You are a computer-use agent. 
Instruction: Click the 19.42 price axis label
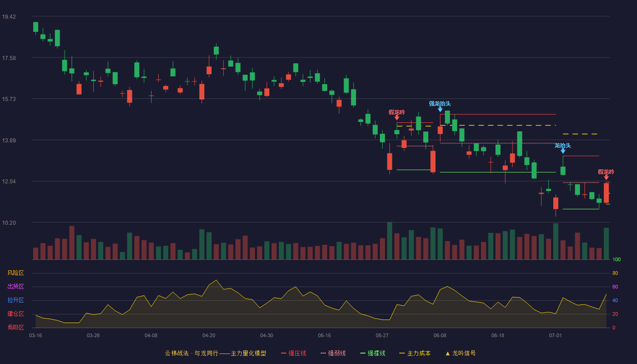pyautogui.click(x=9, y=17)
